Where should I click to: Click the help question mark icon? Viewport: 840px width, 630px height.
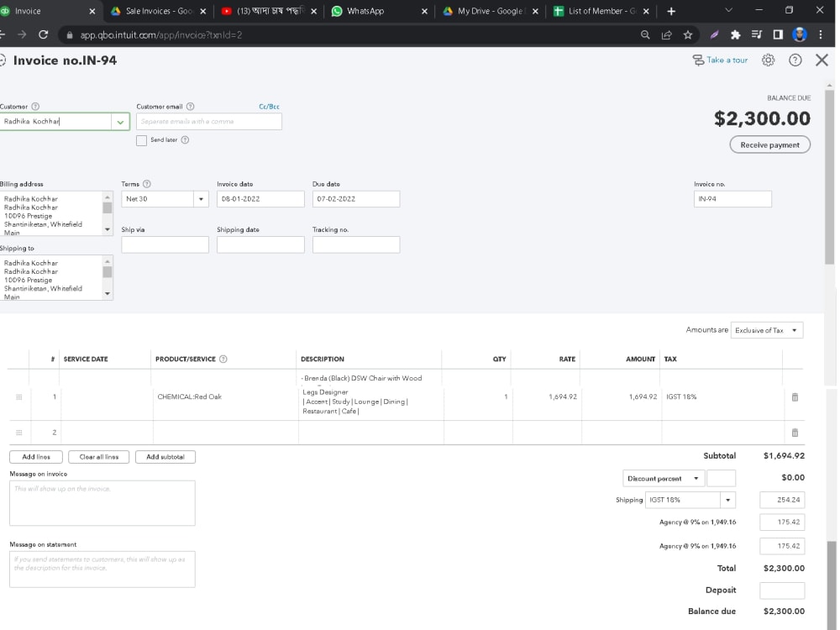(x=795, y=60)
